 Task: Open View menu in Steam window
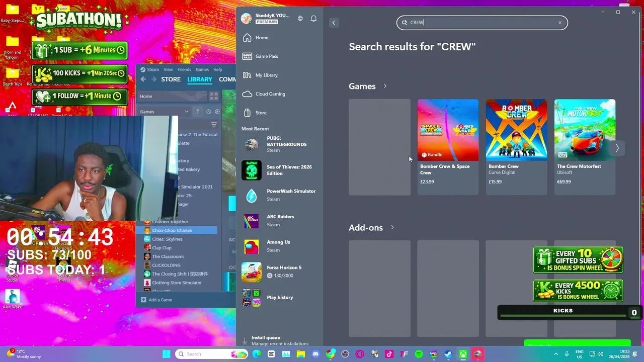click(x=168, y=69)
